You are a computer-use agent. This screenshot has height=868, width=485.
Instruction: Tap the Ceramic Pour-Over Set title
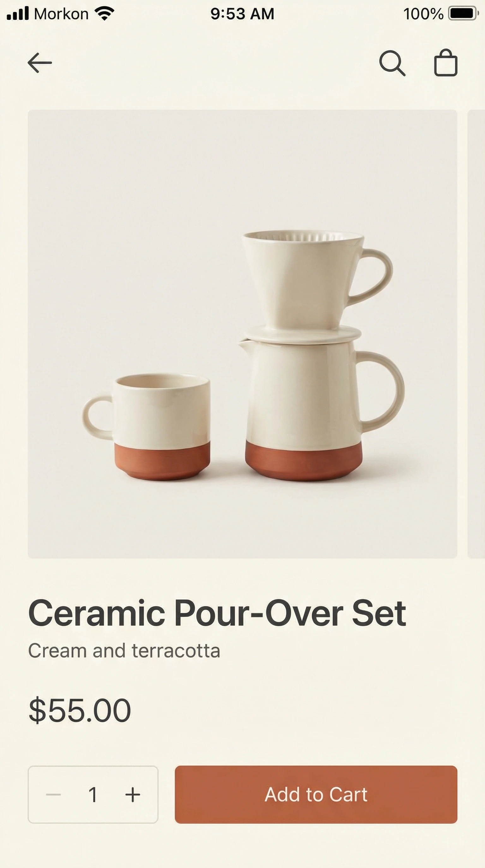tap(217, 613)
